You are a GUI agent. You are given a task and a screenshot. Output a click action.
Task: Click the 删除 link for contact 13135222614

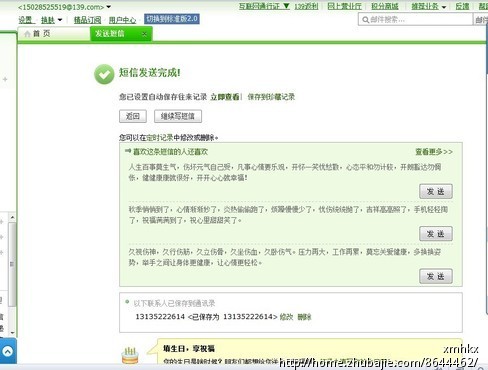(304, 317)
